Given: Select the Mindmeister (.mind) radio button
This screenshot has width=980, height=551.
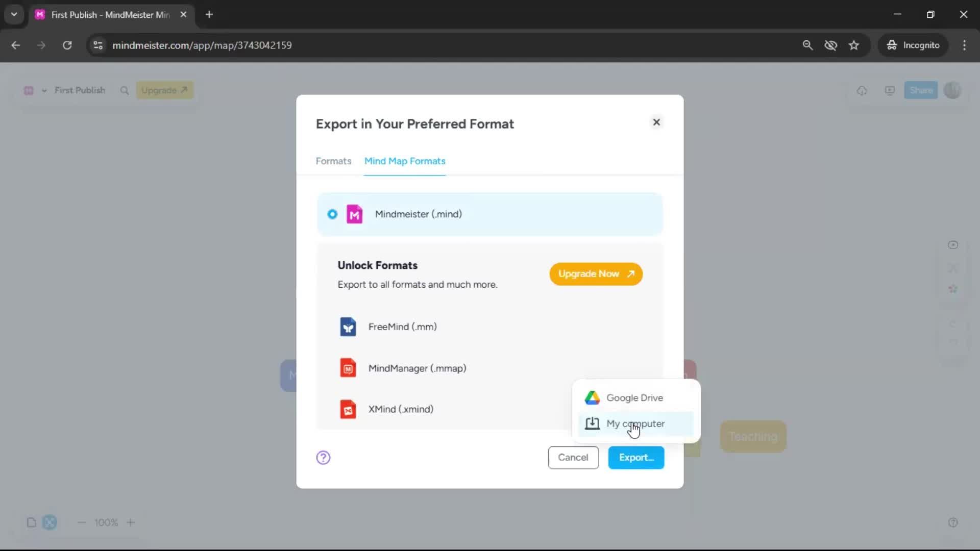Looking at the screenshot, I should (332, 214).
